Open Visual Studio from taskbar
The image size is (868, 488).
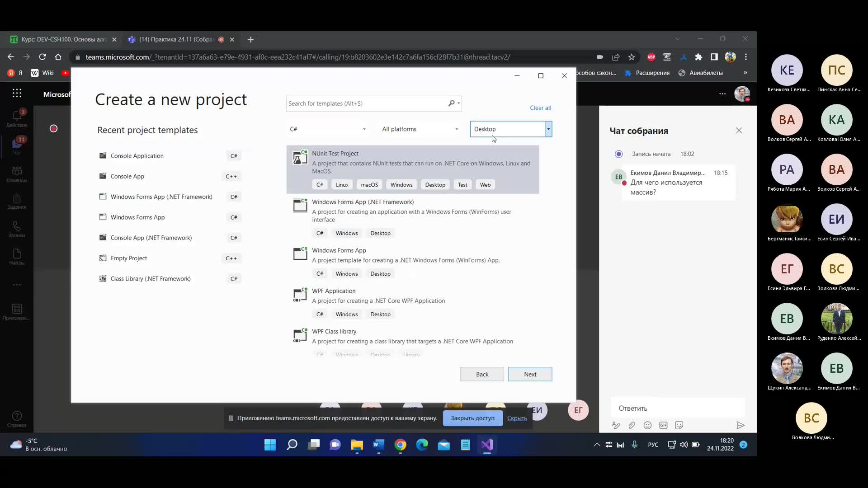tap(487, 445)
